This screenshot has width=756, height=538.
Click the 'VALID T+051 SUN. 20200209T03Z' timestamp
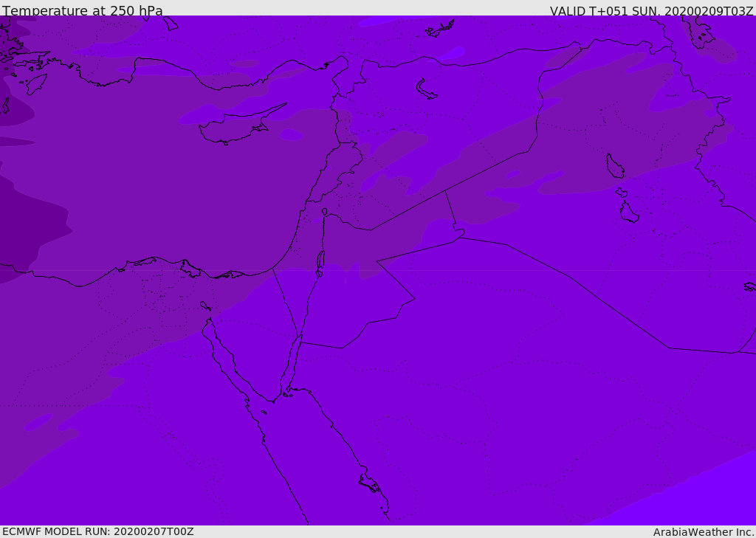point(651,10)
